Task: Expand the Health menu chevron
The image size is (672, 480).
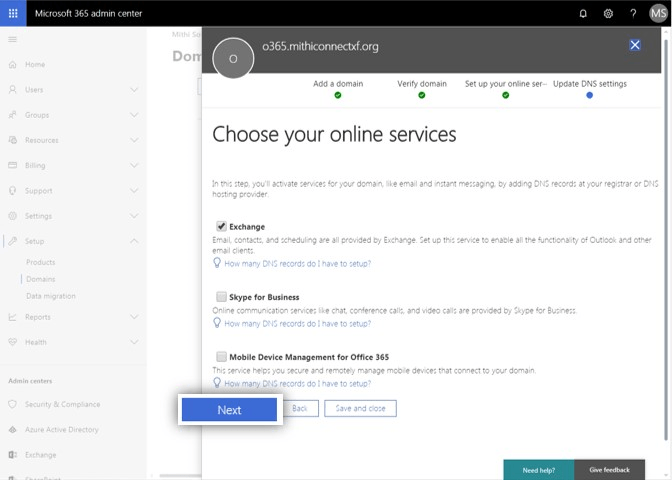Action: pyautogui.click(x=134, y=342)
